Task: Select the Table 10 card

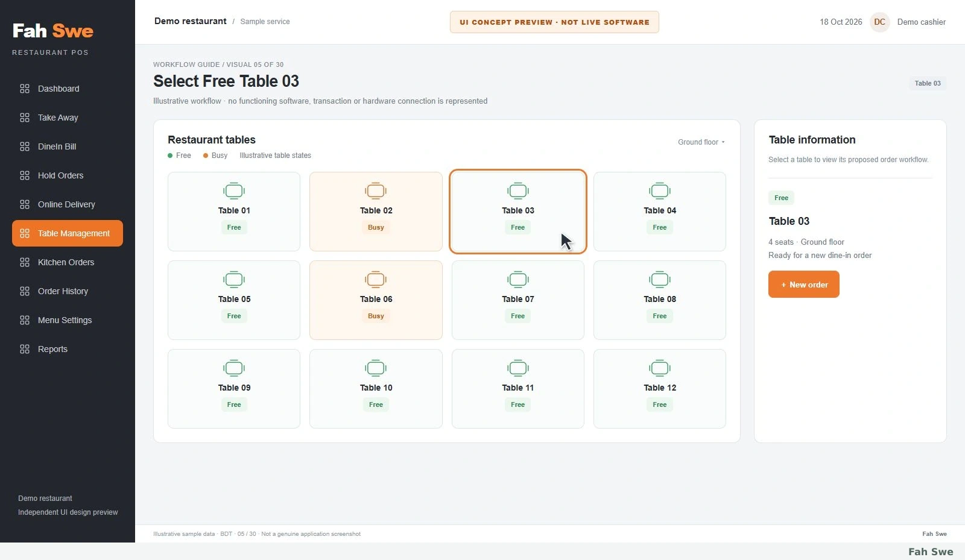Action: (x=376, y=389)
